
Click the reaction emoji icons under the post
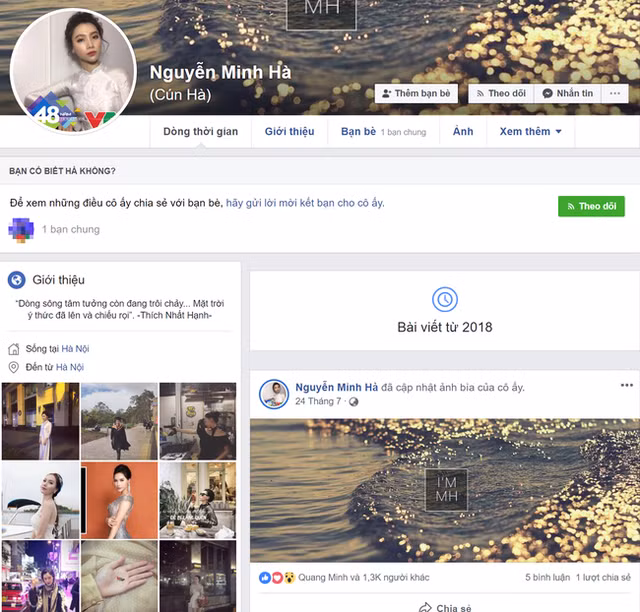pos(277,578)
